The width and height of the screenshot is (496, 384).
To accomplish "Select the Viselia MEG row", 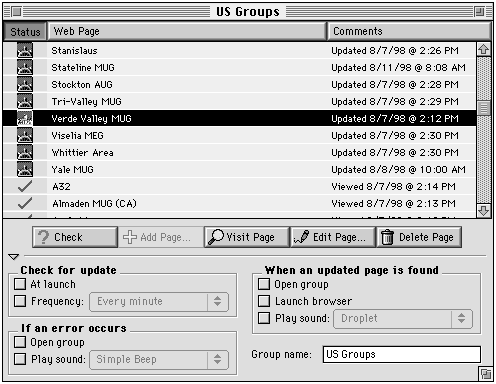I will pyautogui.click(x=240, y=135).
